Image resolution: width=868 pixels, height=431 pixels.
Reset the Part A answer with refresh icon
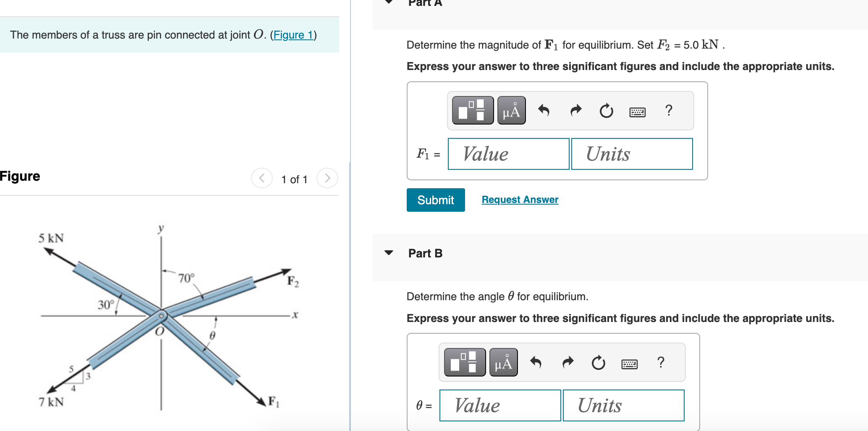(606, 111)
